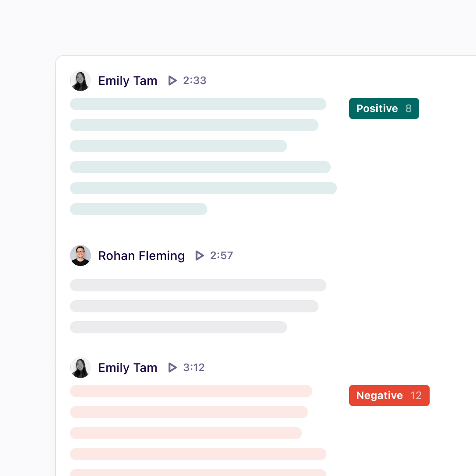Click Rohan Fleming's avatar
This screenshot has height=476, width=476.
(80, 255)
